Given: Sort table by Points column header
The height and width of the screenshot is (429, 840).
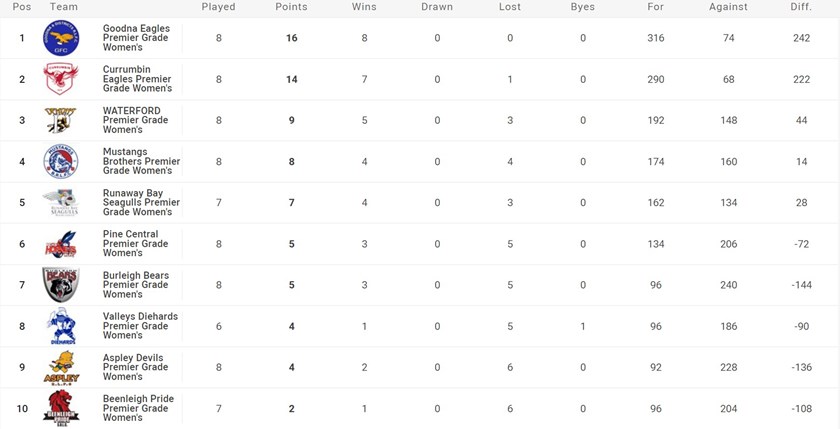Looking at the screenshot, I should 291,7.
